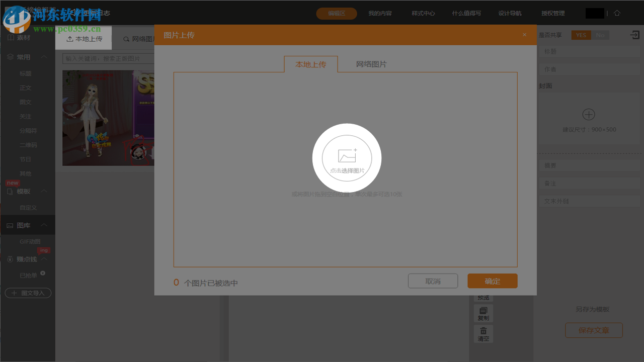This screenshot has height=362, width=644.
Task: Select 自定义 under 模板
Action: click(x=28, y=208)
